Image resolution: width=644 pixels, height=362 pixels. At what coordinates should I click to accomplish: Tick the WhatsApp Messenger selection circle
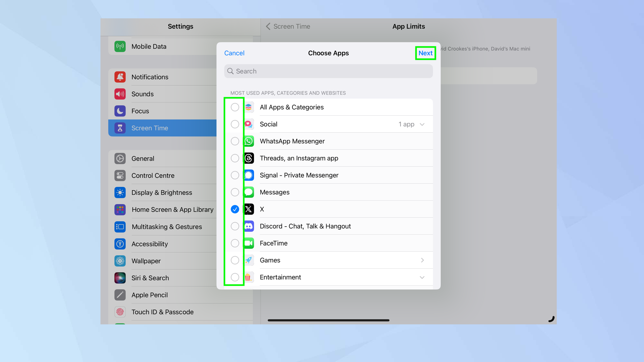[x=235, y=141]
